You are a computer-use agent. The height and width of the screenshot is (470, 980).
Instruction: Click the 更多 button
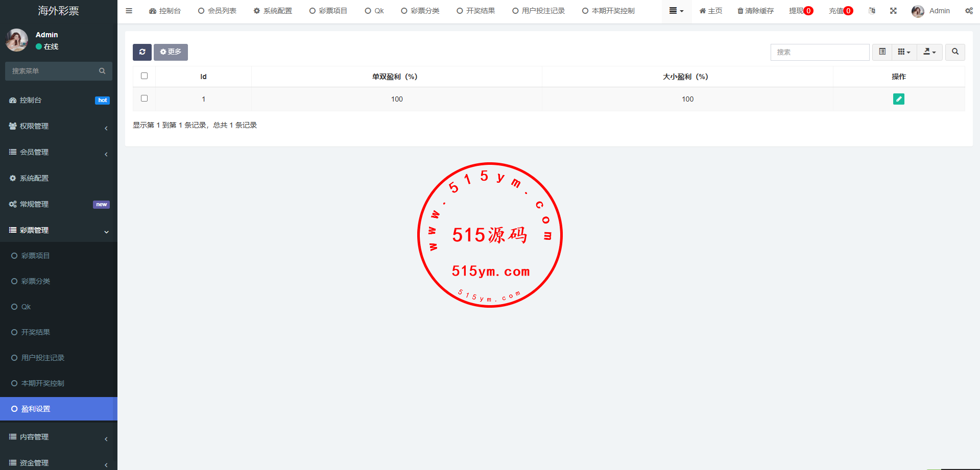tap(171, 52)
